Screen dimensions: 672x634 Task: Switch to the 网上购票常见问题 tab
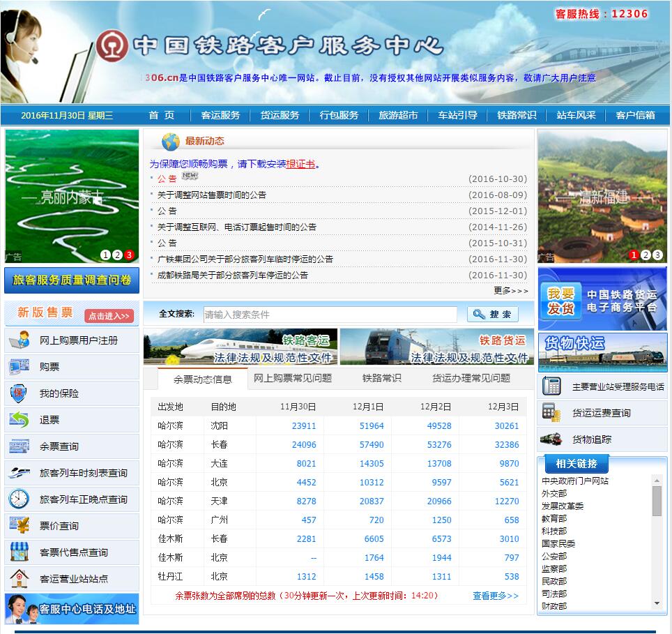coord(293,378)
